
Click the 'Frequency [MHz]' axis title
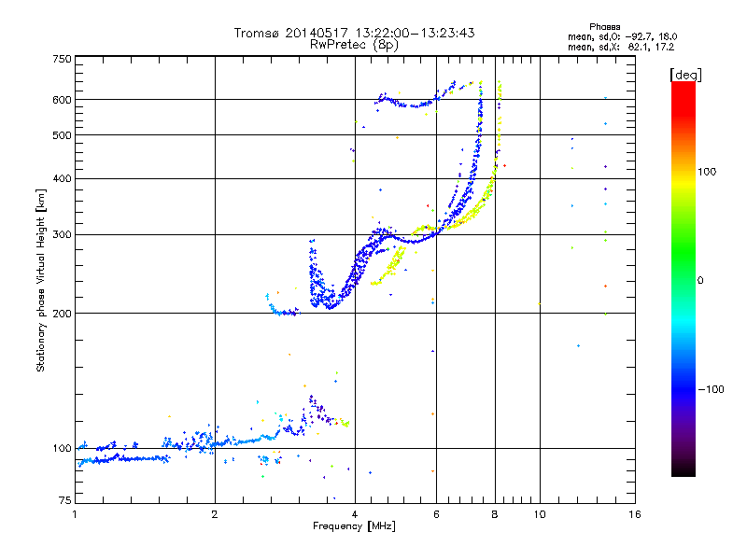pos(354,526)
